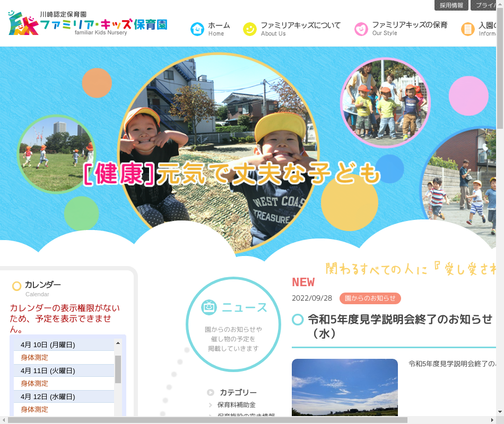This screenshot has height=424, width=504.
Task: Open the ホーム Home menu item
Action: (x=211, y=29)
